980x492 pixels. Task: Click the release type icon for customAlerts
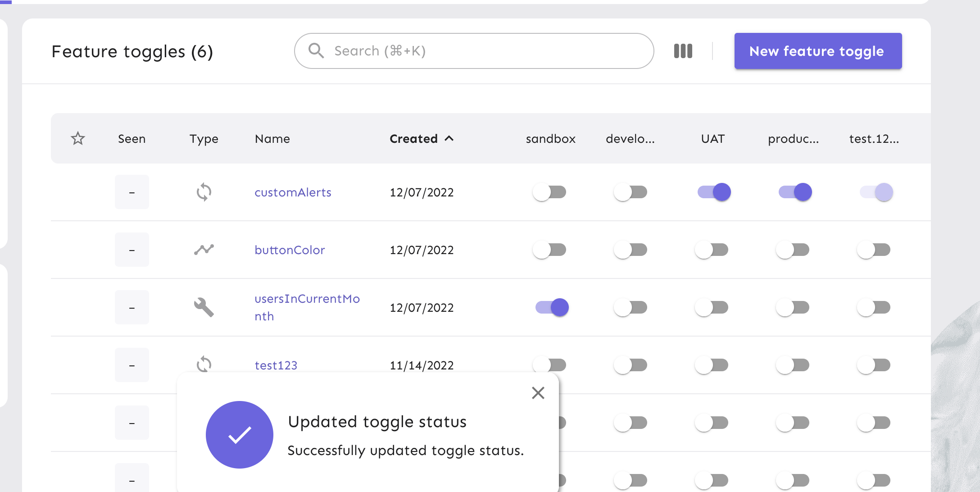pyautogui.click(x=204, y=192)
